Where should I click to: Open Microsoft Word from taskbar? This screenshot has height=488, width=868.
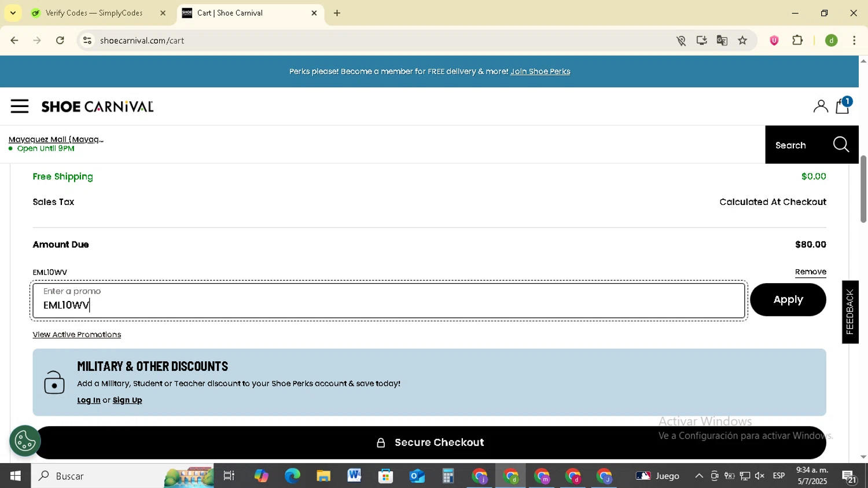coord(355,476)
